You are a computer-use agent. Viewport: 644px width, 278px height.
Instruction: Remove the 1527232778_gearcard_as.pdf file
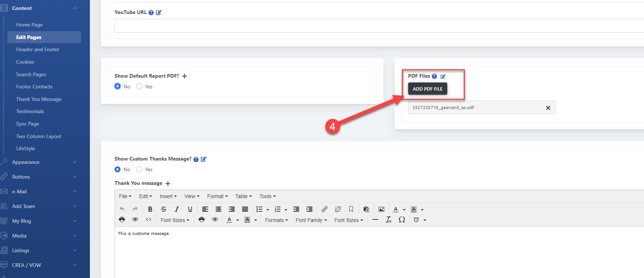click(548, 108)
